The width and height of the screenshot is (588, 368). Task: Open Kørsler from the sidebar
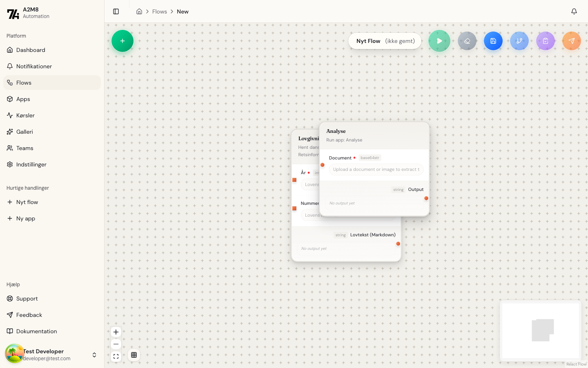pyautogui.click(x=24, y=115)
